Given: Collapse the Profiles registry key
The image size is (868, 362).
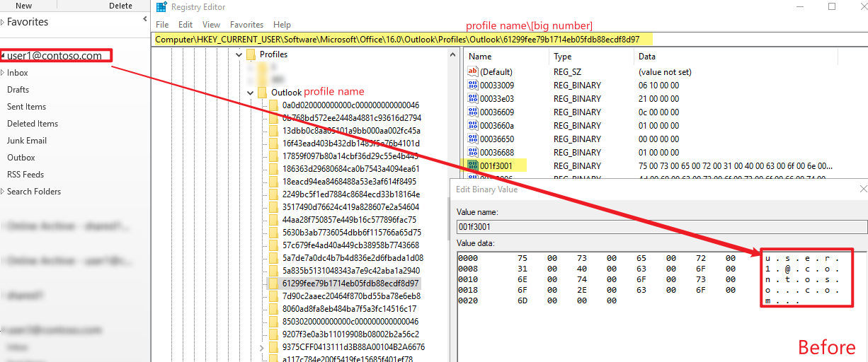Looking at the screenshot, I should click(x=239, y=54).
